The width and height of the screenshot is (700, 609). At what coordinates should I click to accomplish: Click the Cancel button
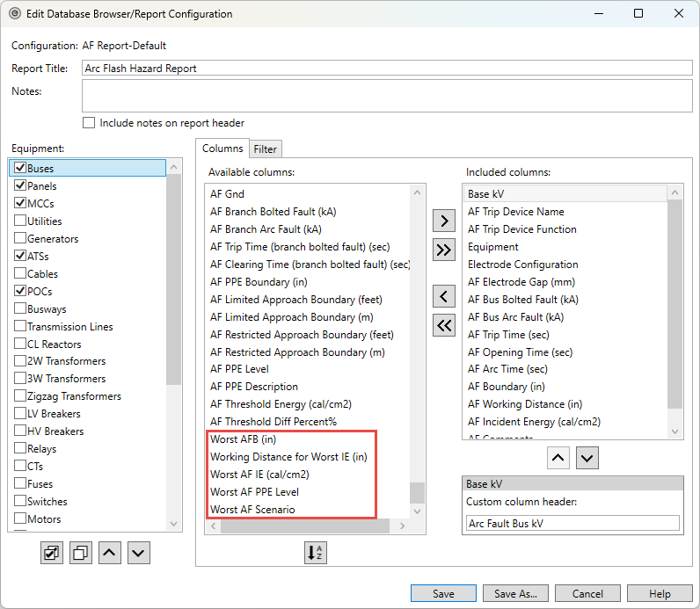(587, 594)
